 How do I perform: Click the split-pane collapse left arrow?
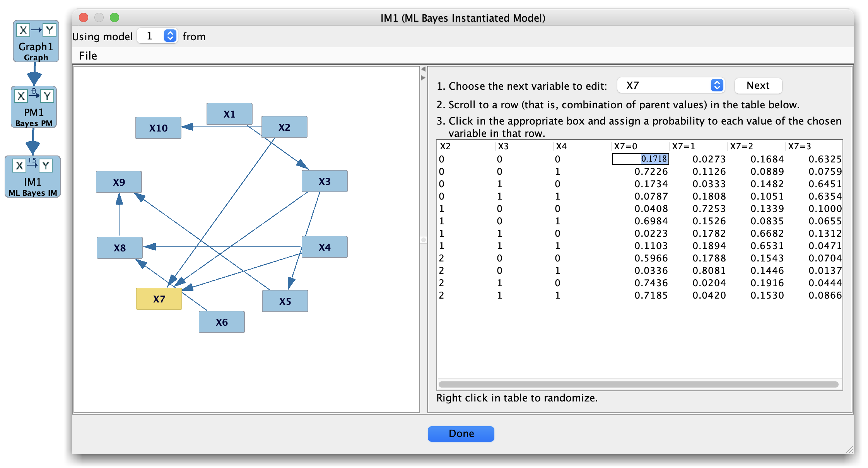click(423, 69)
